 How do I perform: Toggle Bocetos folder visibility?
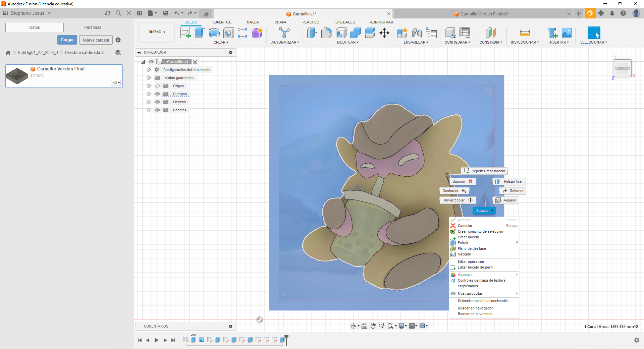[157, 110]
